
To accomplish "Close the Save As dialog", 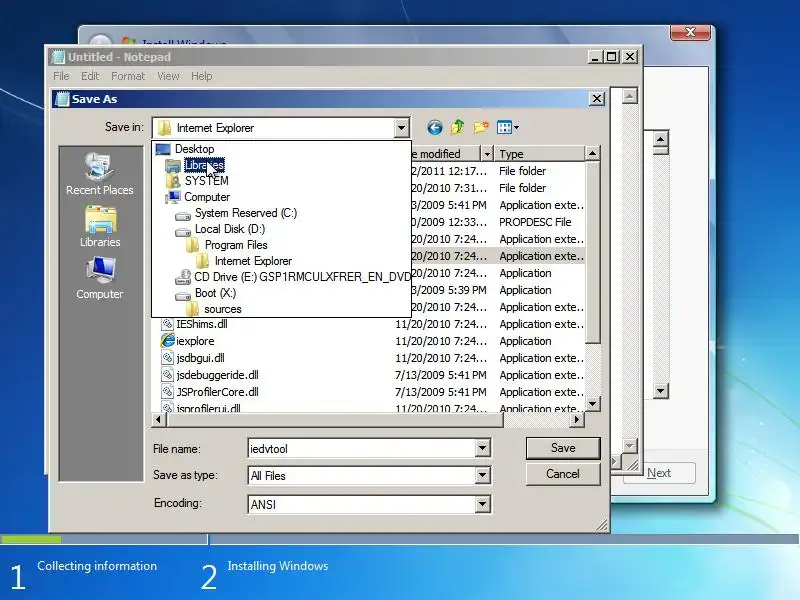I will coord(597,98).
